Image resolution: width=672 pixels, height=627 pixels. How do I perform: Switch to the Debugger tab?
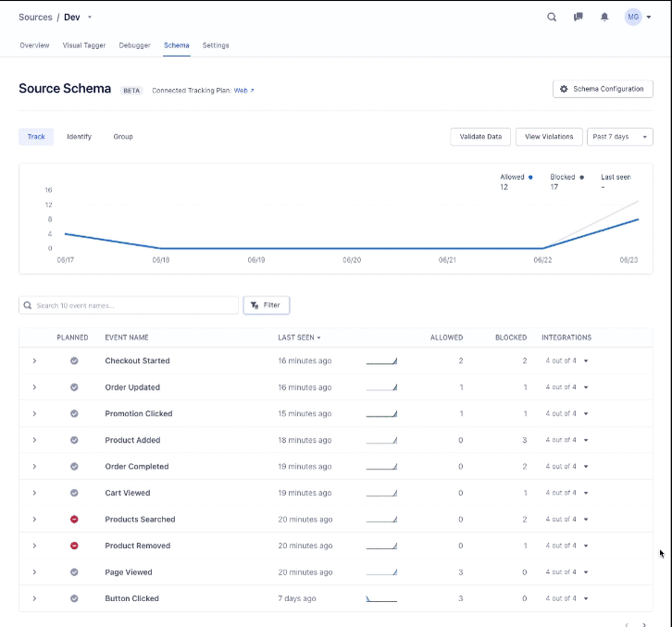point(135,45)
